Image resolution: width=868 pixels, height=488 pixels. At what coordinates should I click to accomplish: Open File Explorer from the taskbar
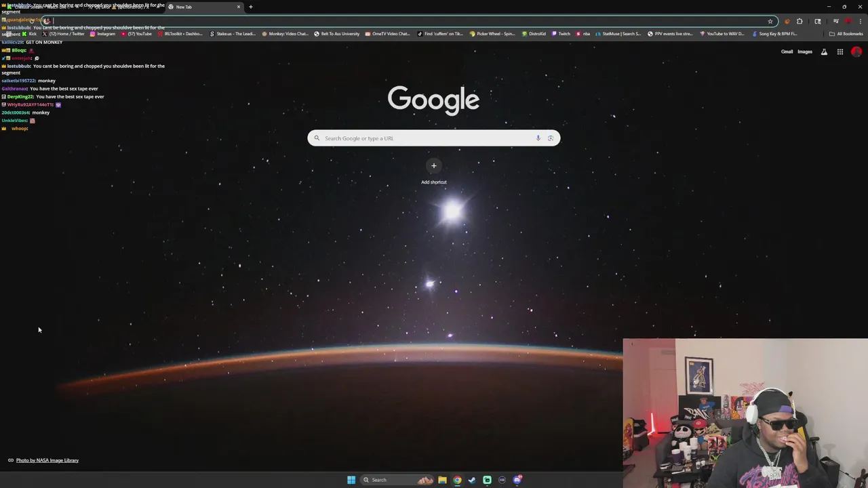pos(442,480)
